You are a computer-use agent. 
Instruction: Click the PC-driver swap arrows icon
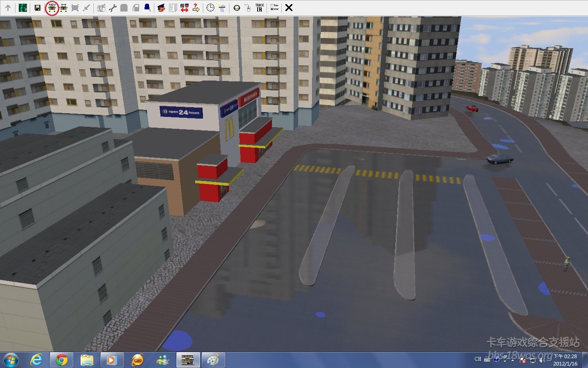click(x=185, y=8)
